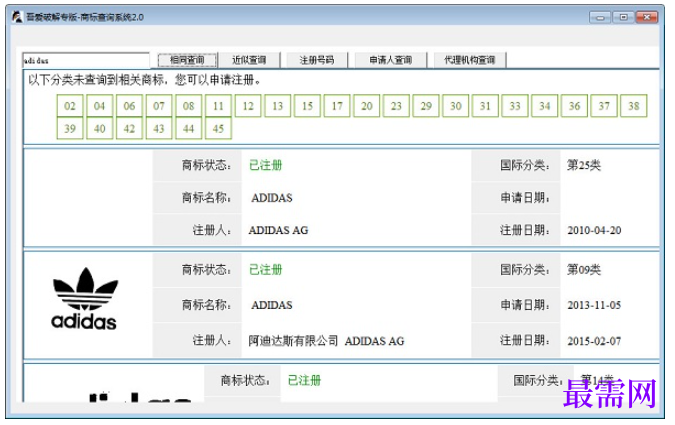Click the application icon in title bar

coord(17,17)
